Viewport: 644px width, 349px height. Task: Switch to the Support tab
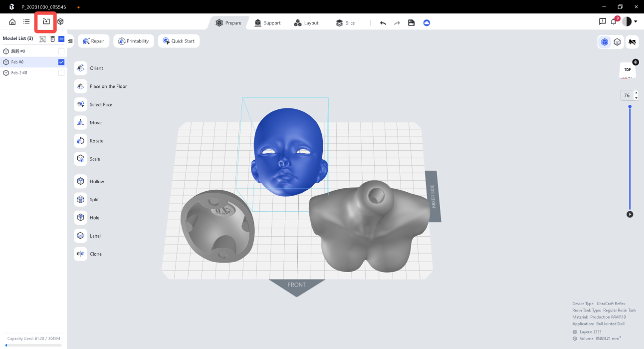tap(267, 23)
